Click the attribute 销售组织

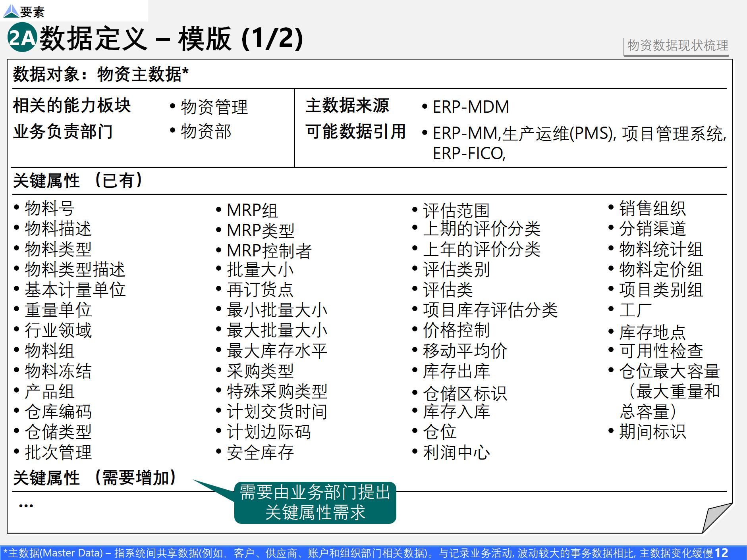652,208
